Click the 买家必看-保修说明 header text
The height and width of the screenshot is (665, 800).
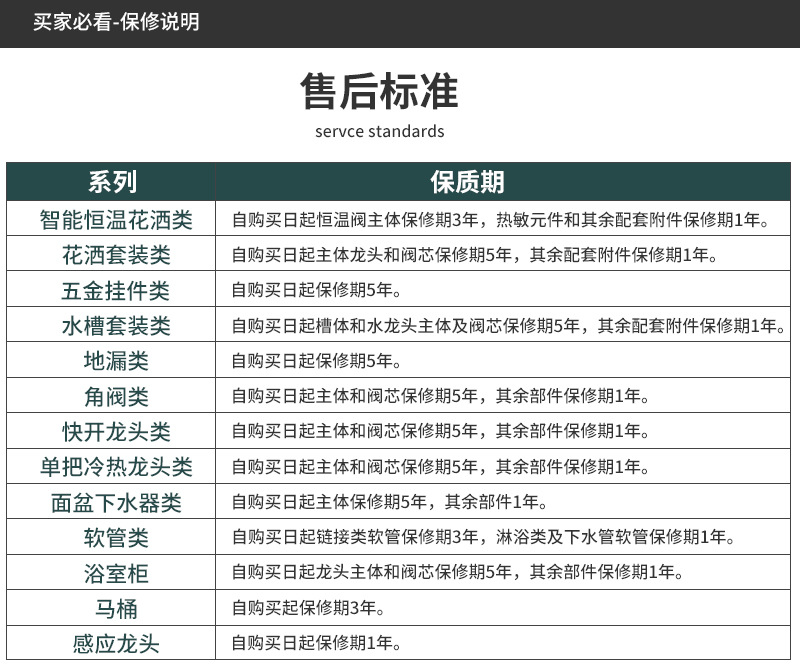click(116, 22)
